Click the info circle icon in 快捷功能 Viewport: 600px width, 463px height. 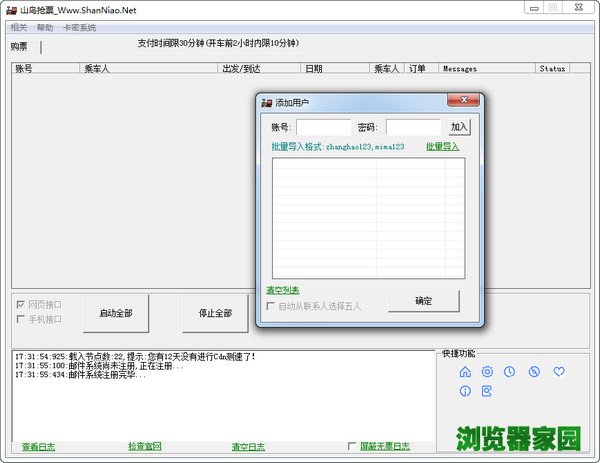point(465,391)
